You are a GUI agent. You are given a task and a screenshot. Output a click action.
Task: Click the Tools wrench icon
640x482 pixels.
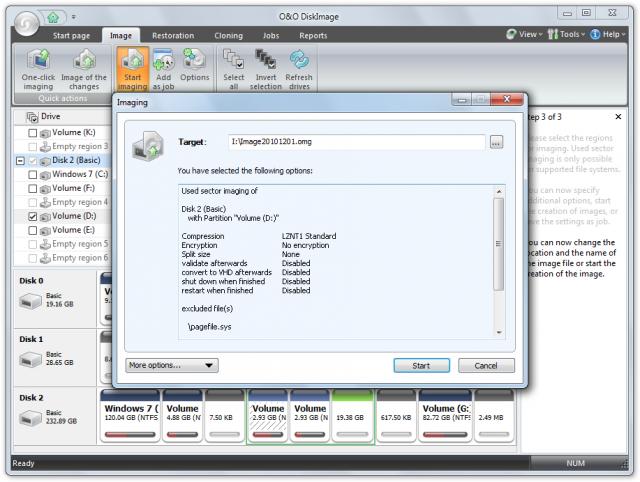tap(553, 34)
